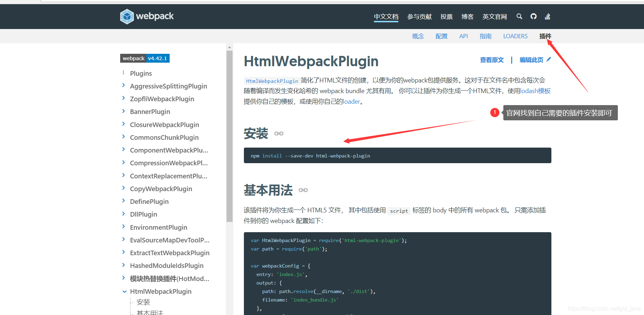The width and height of the screenshot is (644, 315).
Task: Open the 参与贡献 nav item
Action: coord(419,17)
